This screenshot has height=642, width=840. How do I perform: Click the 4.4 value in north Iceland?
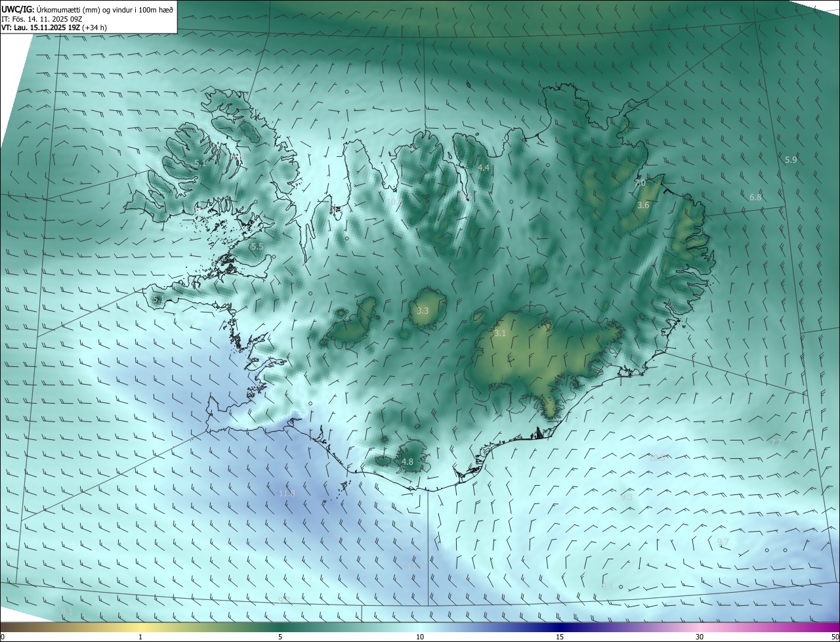[x=484, y=168]
